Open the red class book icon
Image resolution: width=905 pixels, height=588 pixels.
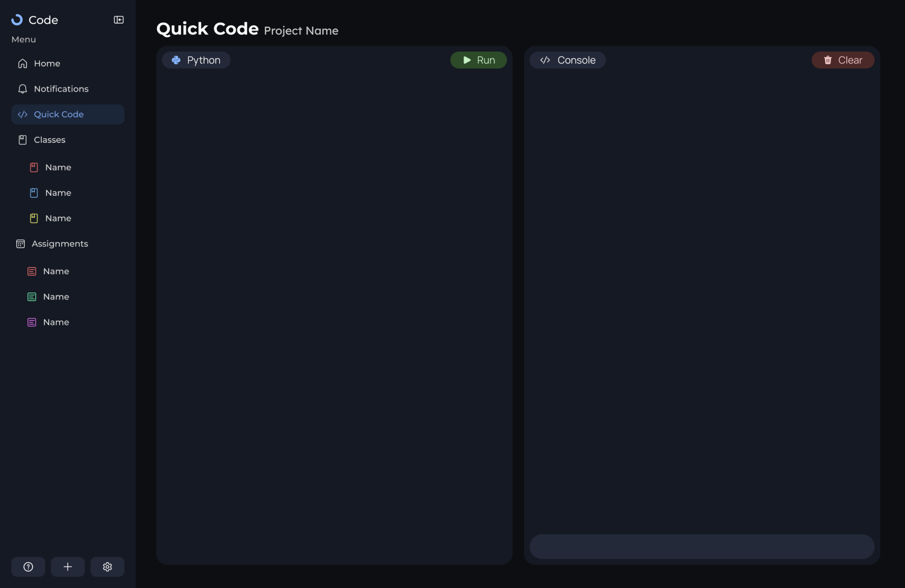pyautogui.click(x=34, y=167)
